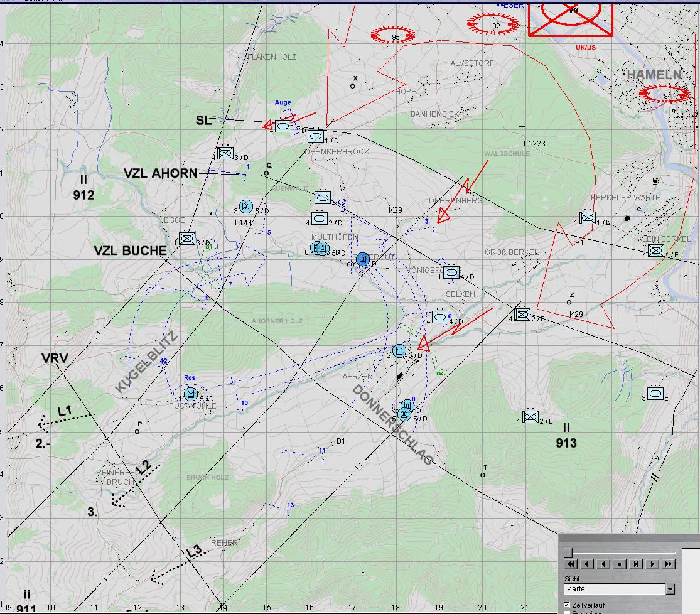Select the dark blue command post unit D
Screen dimensions: 700x614
363,259
